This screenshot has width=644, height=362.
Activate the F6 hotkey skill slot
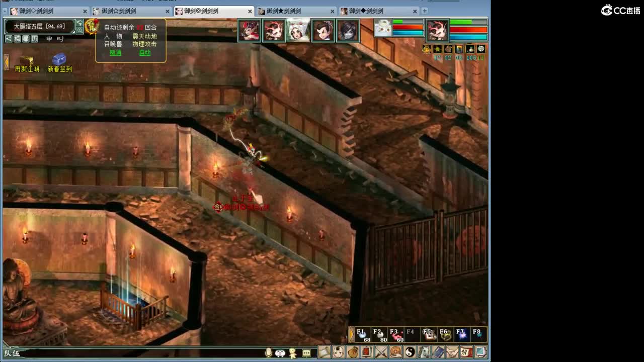445,335
